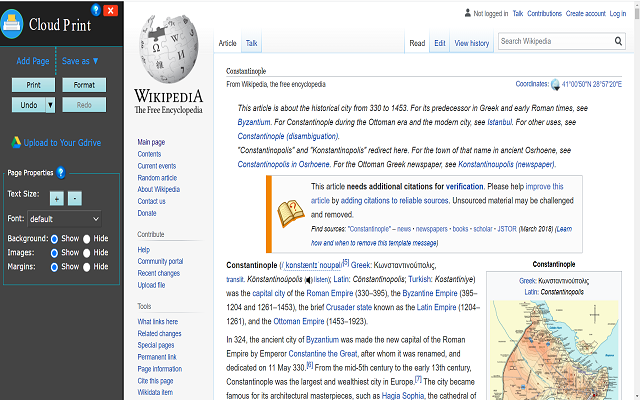The image size is (640, 400).
Task: Open Page Properties help icon
Action: 61,173
